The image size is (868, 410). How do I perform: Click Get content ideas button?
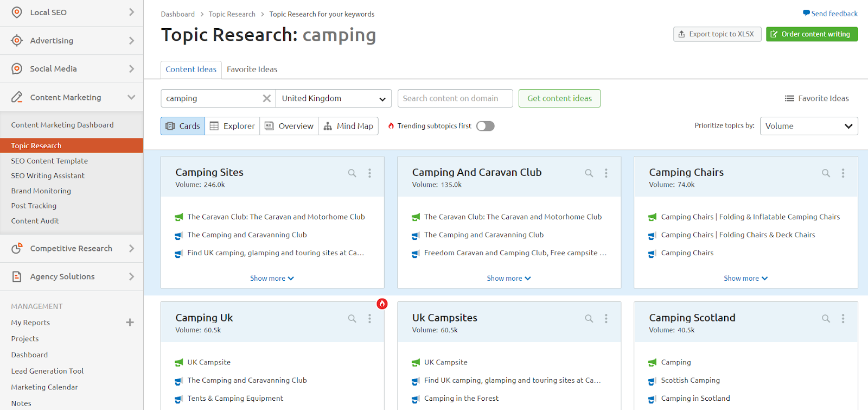559,98
